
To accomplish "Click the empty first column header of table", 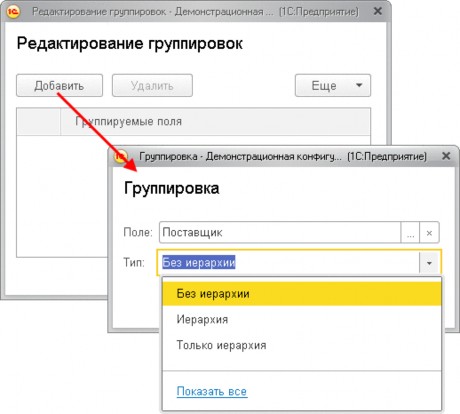I will point(39,121).
